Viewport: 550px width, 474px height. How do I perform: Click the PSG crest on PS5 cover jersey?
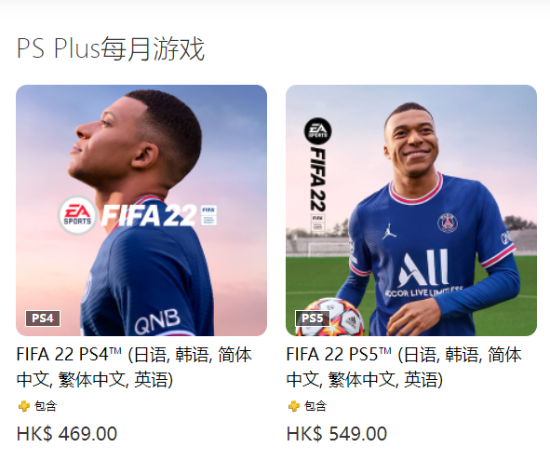[447, 223]
